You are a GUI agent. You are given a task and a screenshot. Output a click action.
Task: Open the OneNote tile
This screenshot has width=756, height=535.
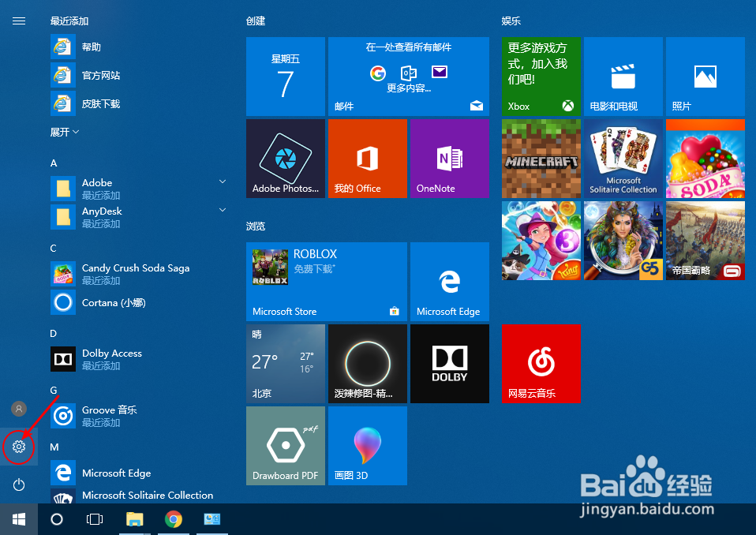pos(450,159)
